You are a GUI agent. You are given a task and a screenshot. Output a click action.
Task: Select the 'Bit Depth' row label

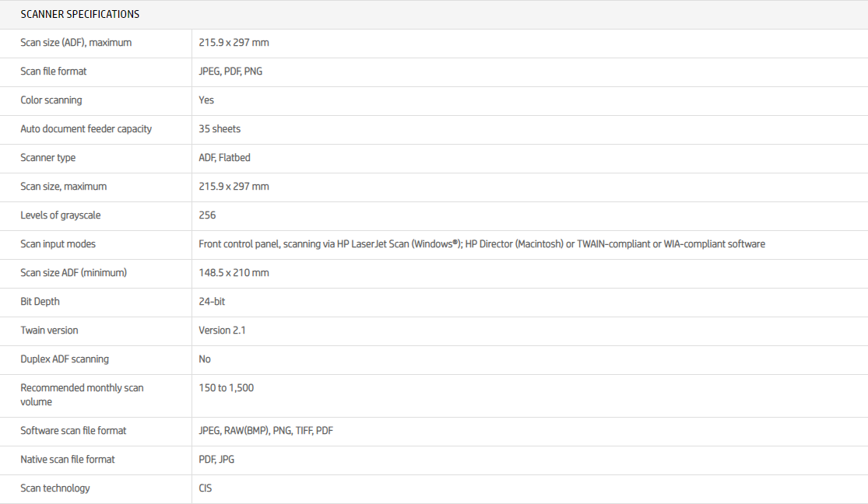(x=40, y=302)
